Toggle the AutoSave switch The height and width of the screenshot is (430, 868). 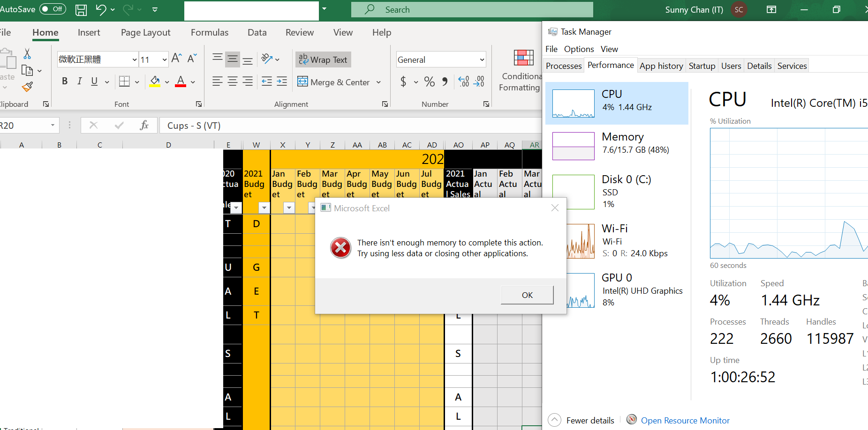[x=53, y=9]
